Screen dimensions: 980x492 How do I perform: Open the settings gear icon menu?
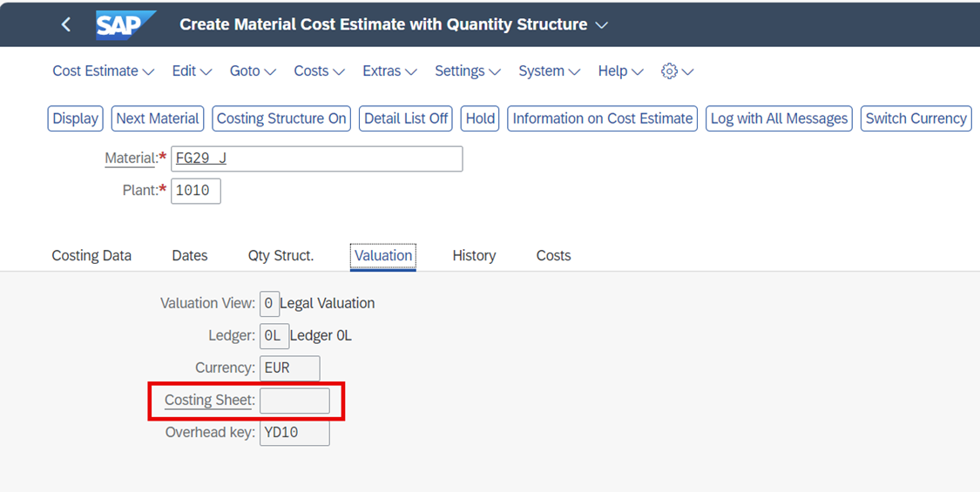pos(677,71)
